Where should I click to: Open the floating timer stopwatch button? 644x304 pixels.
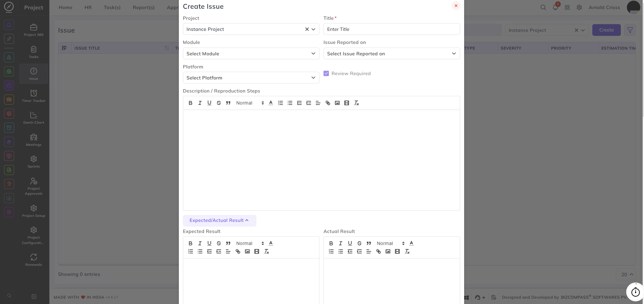[x=635, y=292]
